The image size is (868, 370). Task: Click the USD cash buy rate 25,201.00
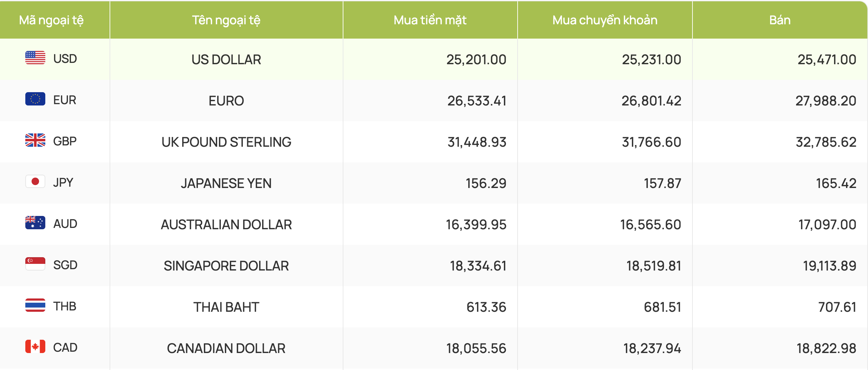pos(476,60)
